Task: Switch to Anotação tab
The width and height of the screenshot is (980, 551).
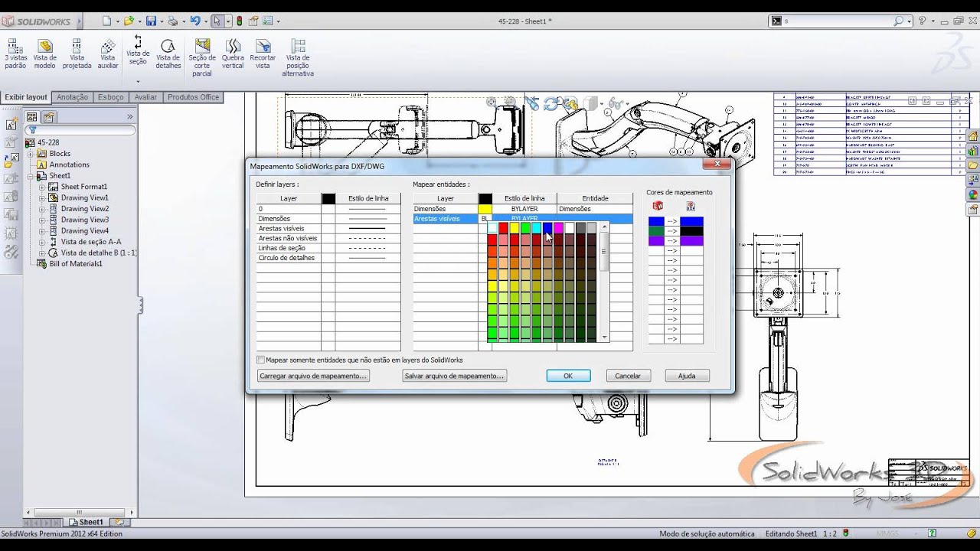Action: point(72,97)
